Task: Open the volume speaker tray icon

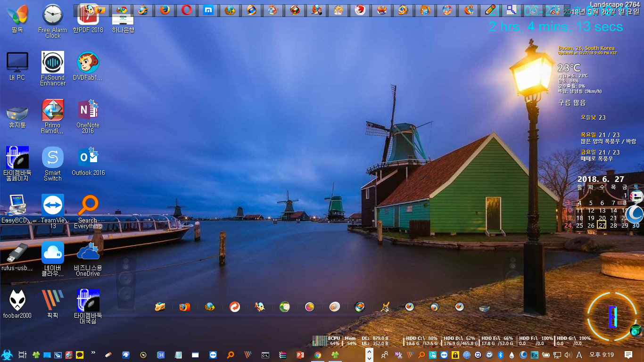Action: point(568,355)
